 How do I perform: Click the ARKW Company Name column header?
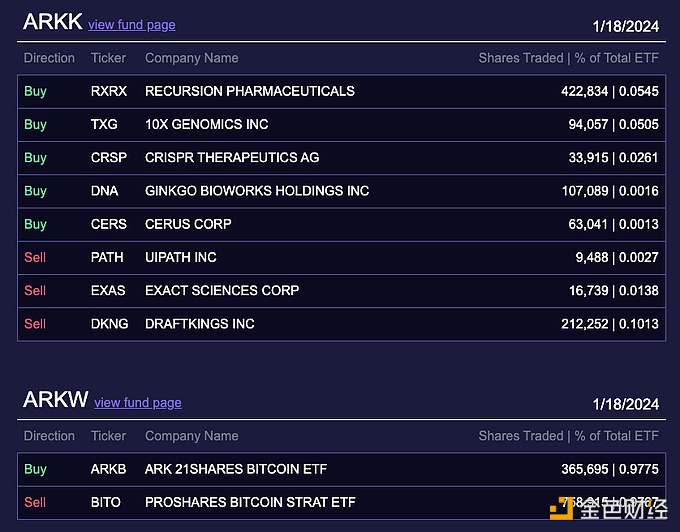(x=192, y=436)
